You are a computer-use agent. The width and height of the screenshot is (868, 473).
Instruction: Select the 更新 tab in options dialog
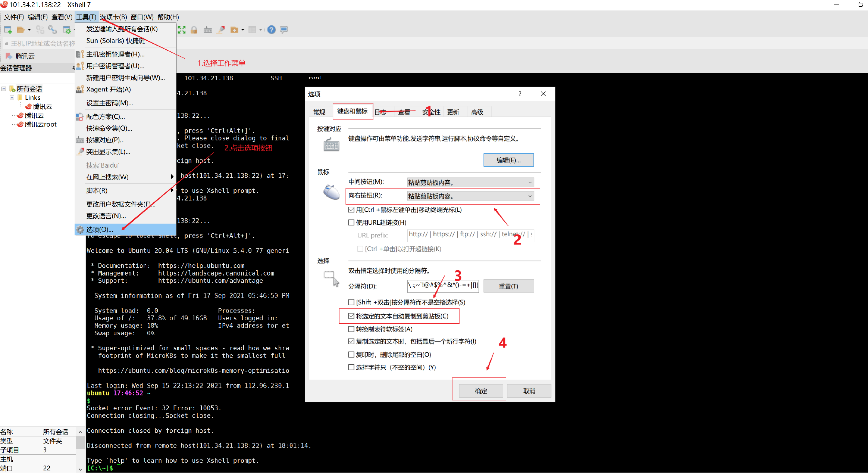coord(453,112)
